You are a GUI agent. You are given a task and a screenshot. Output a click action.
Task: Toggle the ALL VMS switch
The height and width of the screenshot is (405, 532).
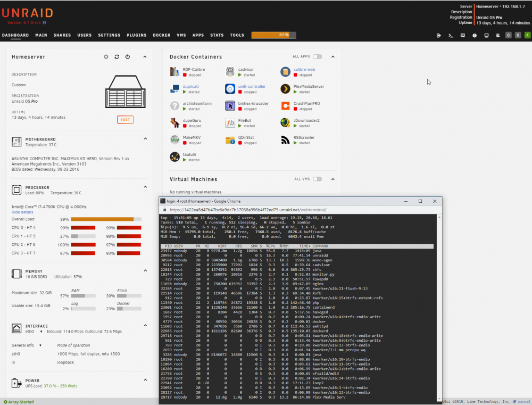click(x=317, y=179)
